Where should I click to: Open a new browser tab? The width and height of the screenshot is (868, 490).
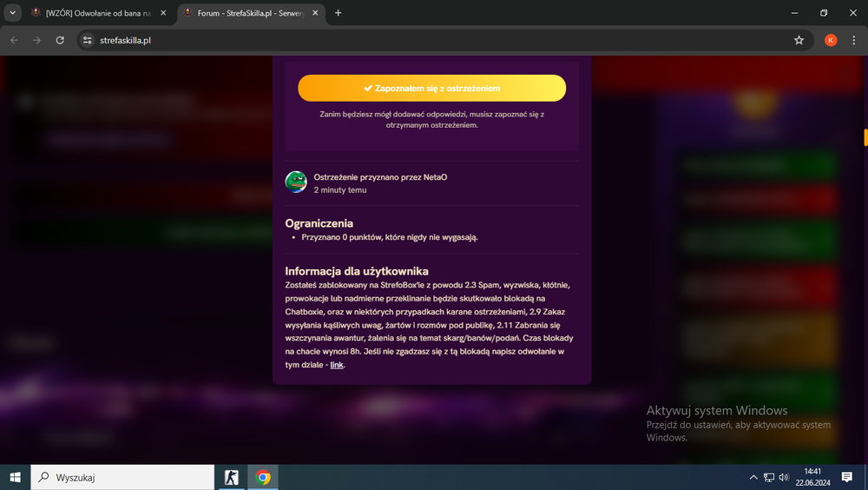[339, 13]
